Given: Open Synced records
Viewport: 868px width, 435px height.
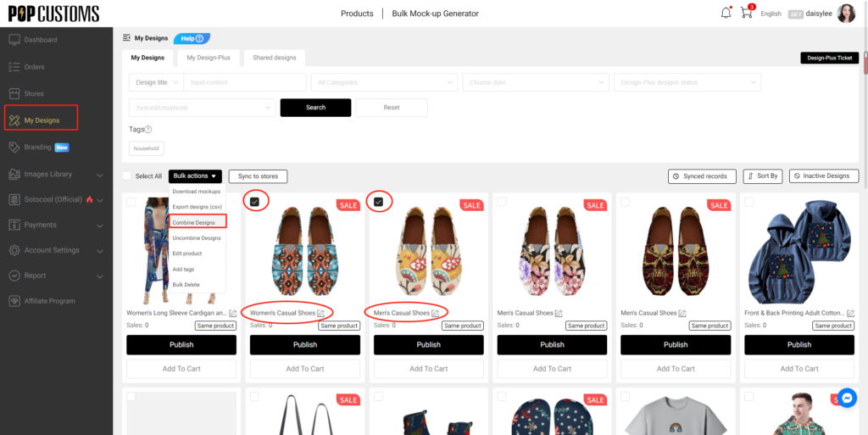Looking at the screenshot, I should tap(702, 176).
